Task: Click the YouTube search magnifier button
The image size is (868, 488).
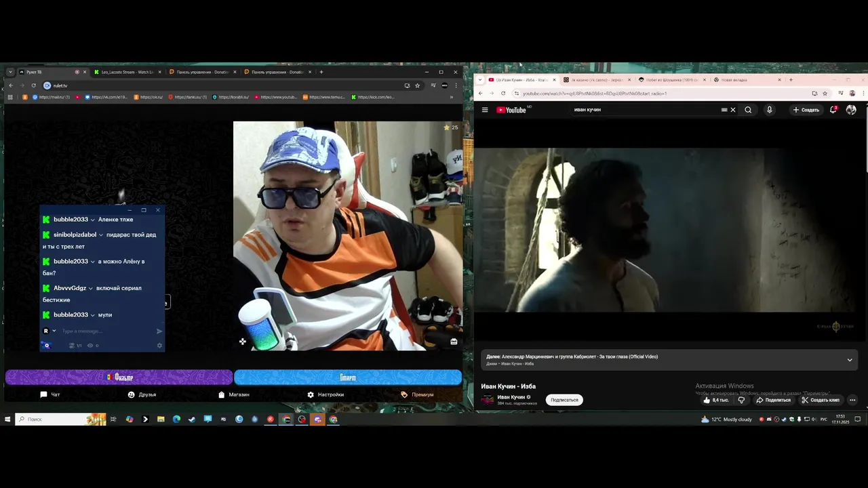Action: [x=748, y=110]
